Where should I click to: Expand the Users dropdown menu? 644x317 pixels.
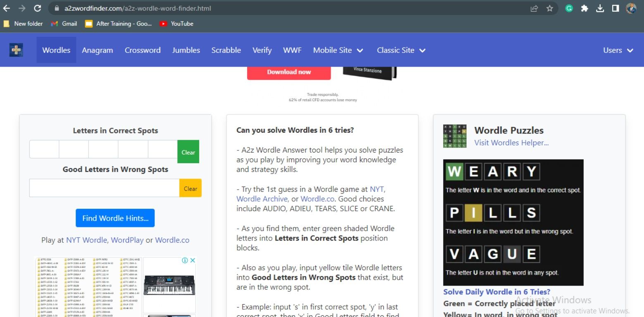click(618, 50)
